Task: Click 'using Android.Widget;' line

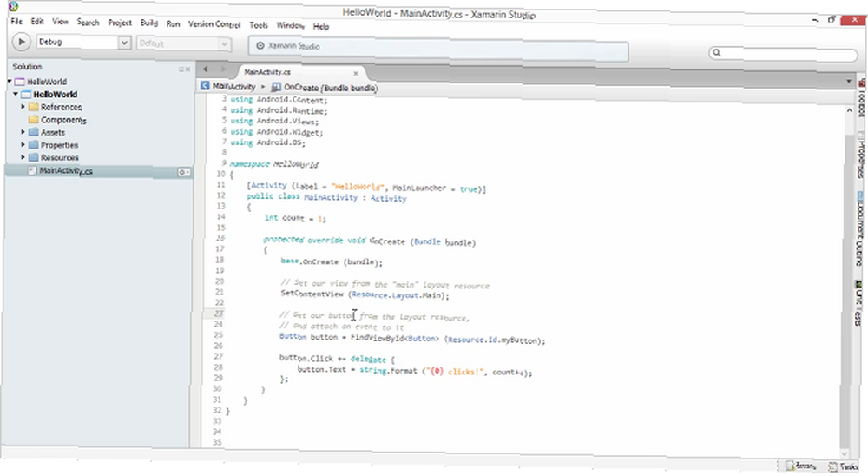Action: (276, 132)
